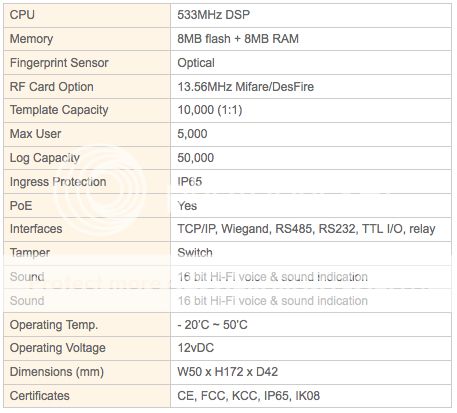
Task: Select 13.56MHz Mifare/DesFire value
Action: pos(246,87)
